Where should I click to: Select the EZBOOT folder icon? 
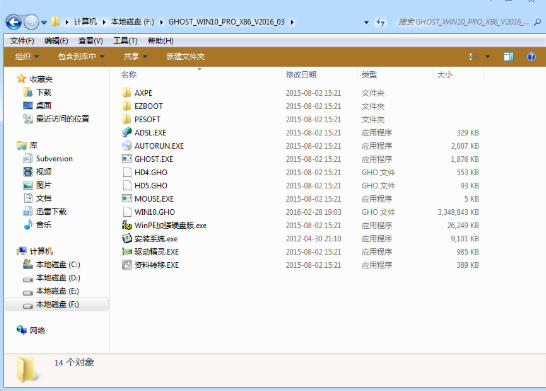coord(127,106)
